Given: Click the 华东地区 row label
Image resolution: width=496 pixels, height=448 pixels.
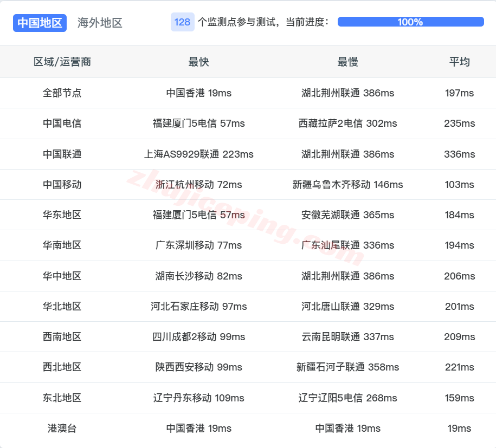Looking at the screenshot, I should point(62,215).
